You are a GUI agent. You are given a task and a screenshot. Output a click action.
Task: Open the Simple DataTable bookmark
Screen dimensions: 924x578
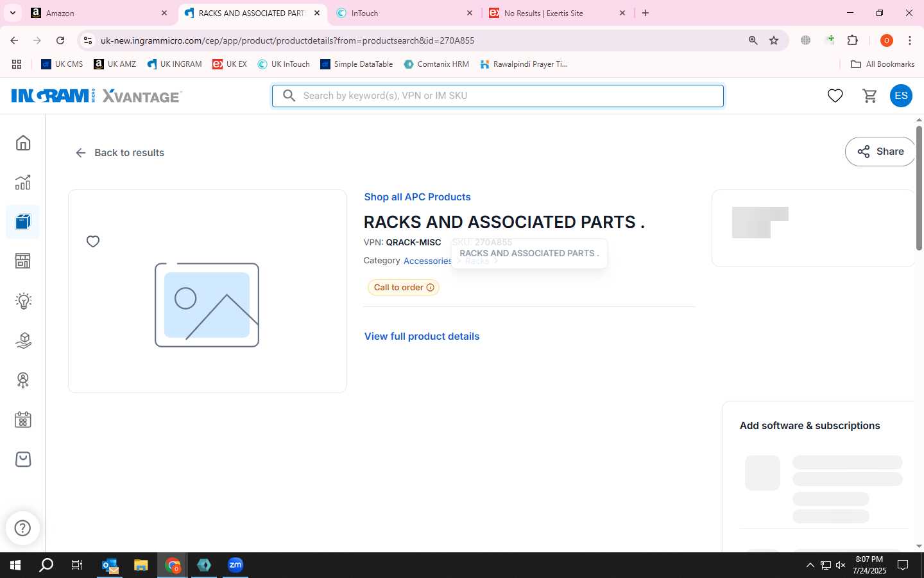(x=357, y=64)
